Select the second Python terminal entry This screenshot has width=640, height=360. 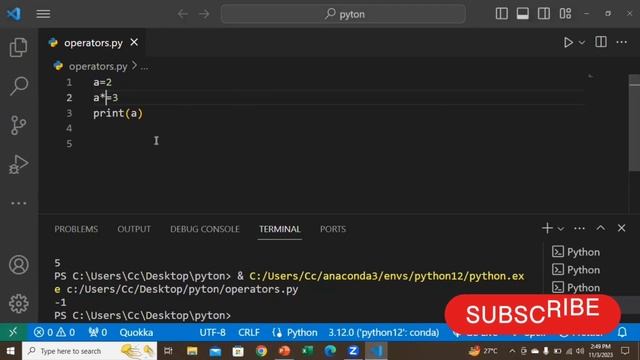pyautogui.click(x=576, y=270)
